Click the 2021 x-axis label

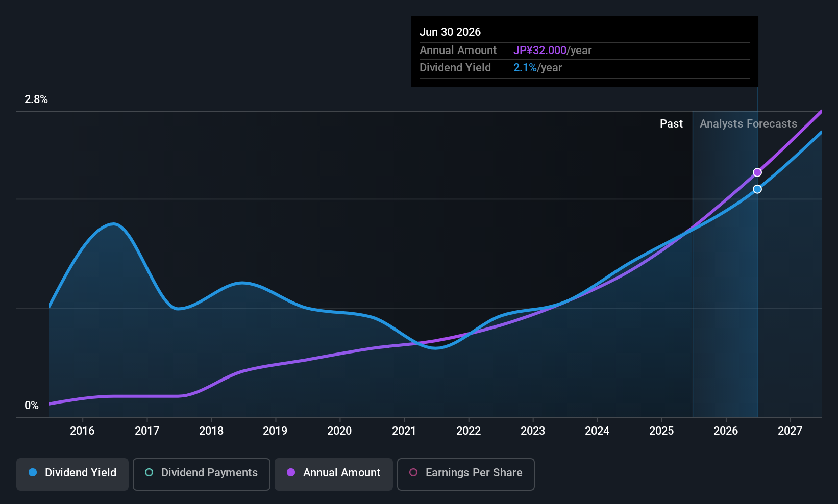pos(404,431)
